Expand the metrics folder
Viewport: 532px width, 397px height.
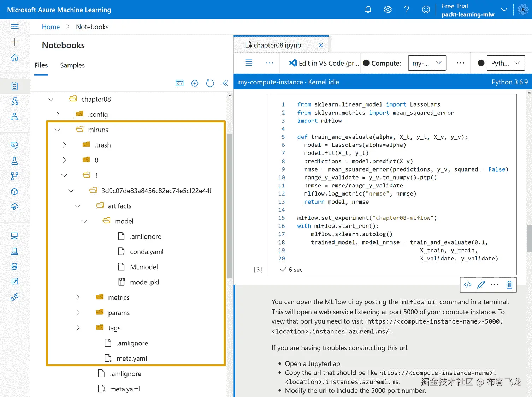78,297
